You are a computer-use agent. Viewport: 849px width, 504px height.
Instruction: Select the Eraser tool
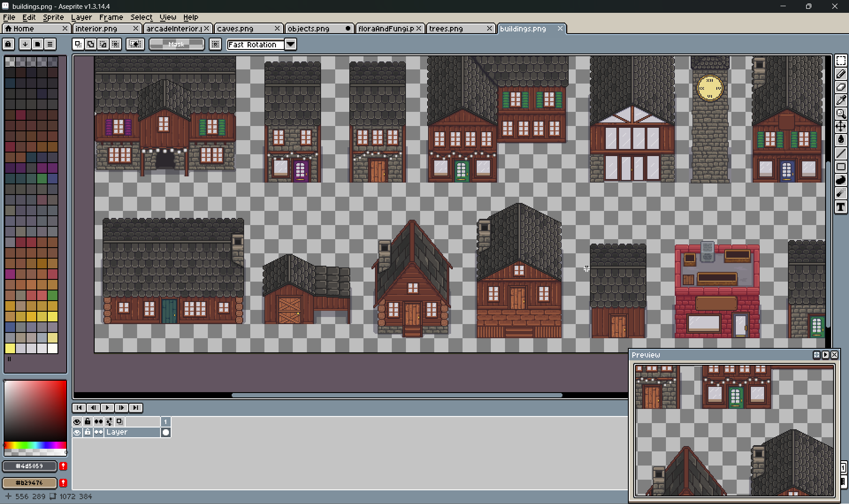click(x=841, y=87)
